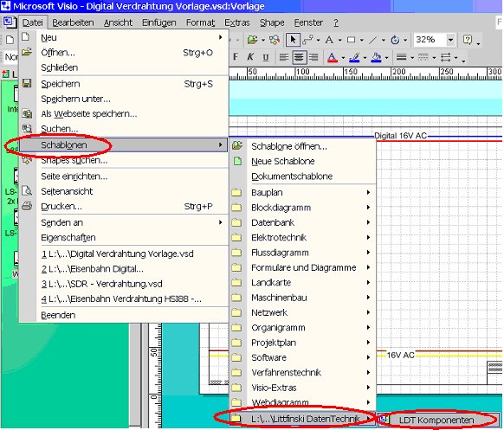Choose Als Webseite speichern... entry
The width and height of the screenshot is (504, 430).
point(124,114)
